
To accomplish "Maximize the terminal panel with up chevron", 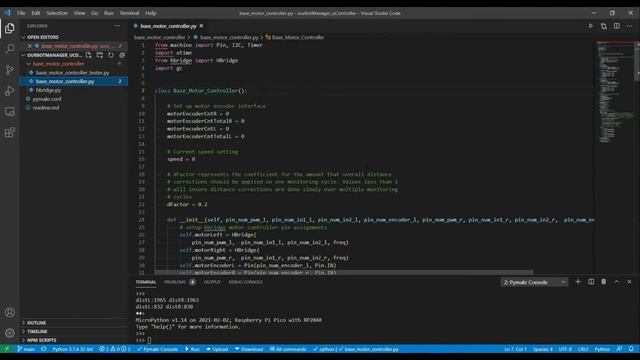I will coord(617,282).
